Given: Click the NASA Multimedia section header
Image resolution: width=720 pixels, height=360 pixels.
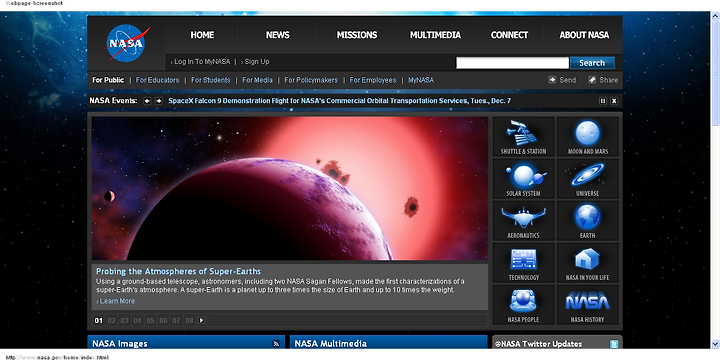Looking at the screenshot, I should [331, 343].
